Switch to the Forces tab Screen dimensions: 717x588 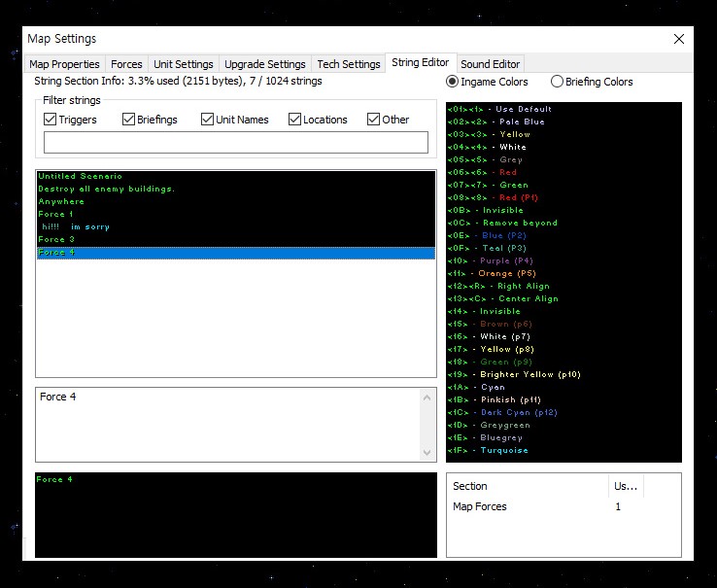pos(126,63)
